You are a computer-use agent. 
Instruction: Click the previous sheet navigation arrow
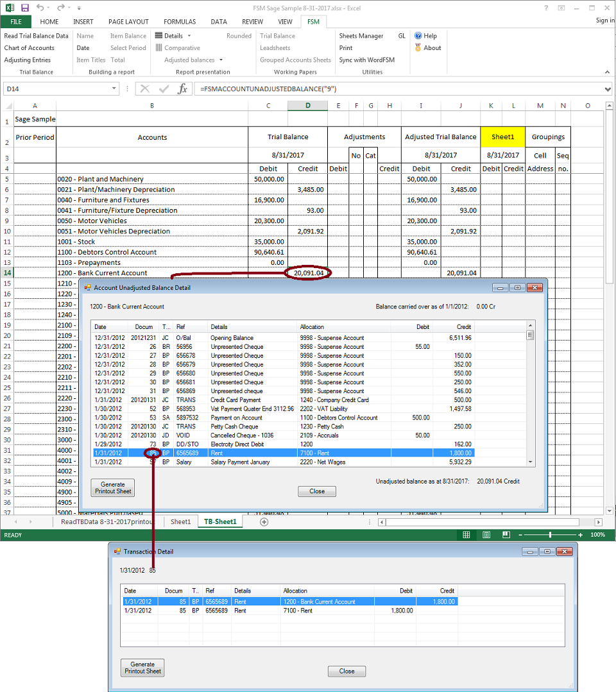point(16,521)
